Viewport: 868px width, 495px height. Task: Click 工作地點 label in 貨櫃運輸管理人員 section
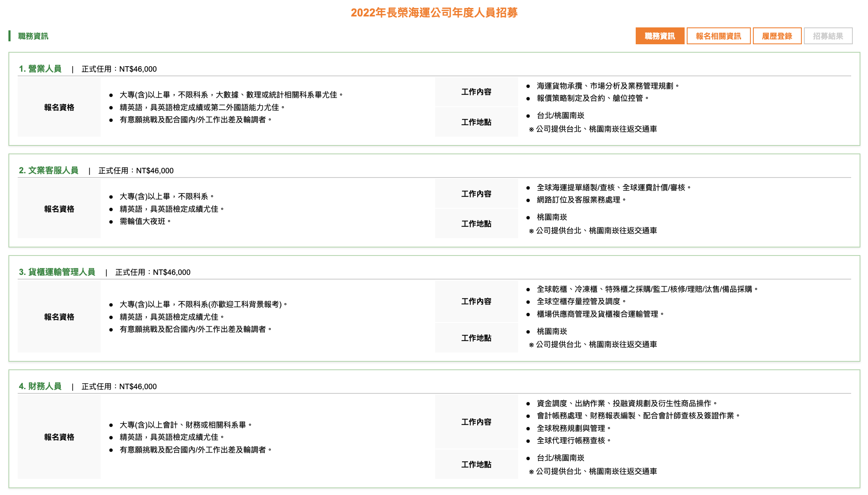(476, 338)
